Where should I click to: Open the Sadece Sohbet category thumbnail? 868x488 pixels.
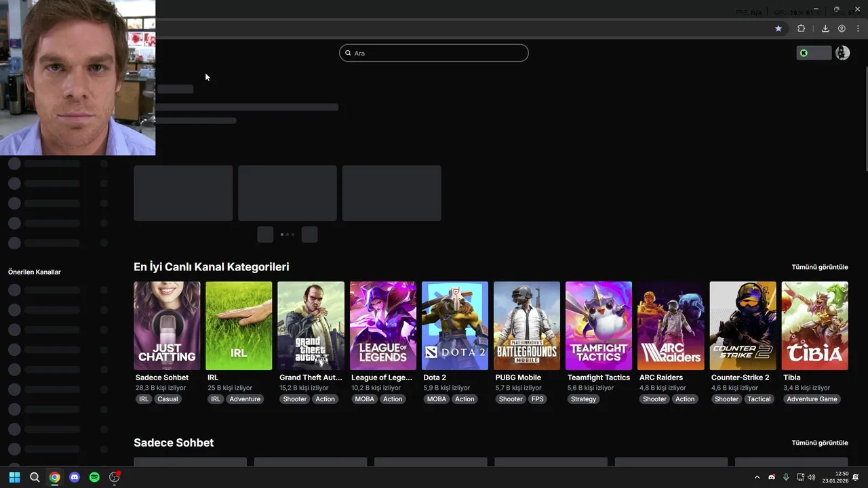167,326
